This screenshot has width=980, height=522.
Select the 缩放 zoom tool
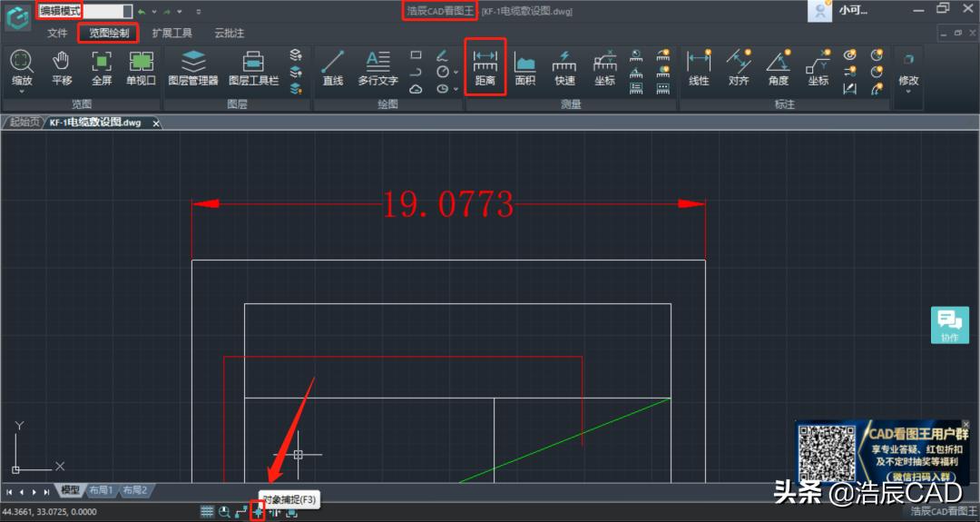click(21, 68)
